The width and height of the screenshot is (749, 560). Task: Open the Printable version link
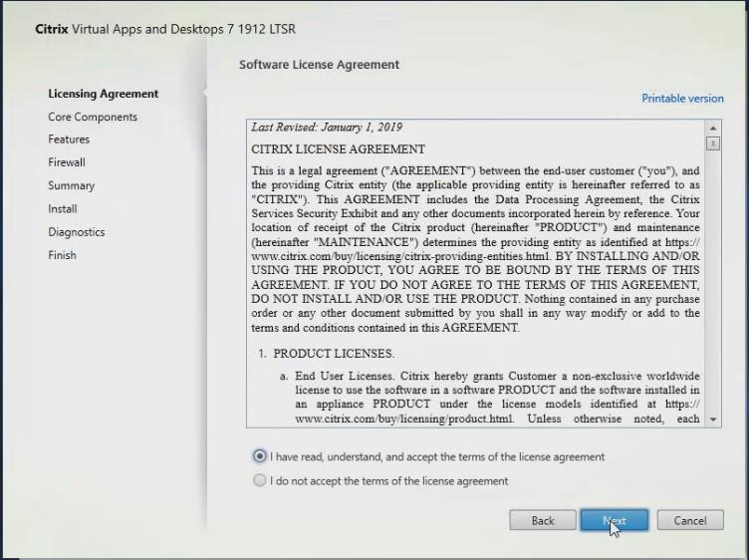[x=682, y=99]
